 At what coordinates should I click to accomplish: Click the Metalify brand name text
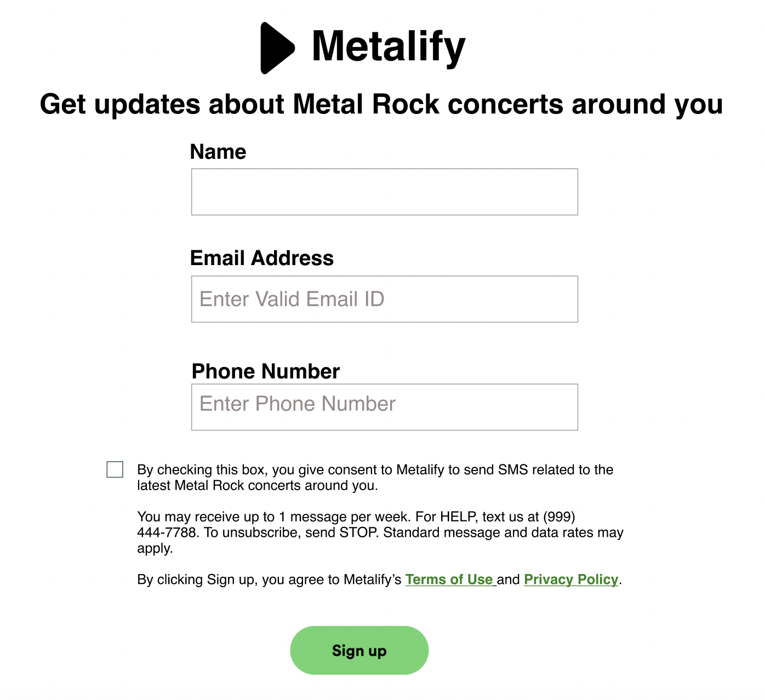click(389, 47)
